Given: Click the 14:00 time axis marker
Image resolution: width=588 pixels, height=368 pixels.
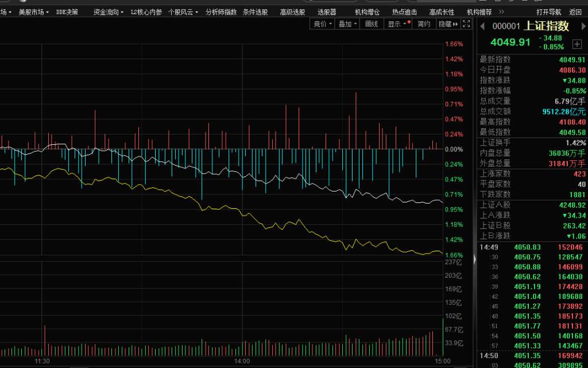Looking at the screenshot, I should [242, 361].
